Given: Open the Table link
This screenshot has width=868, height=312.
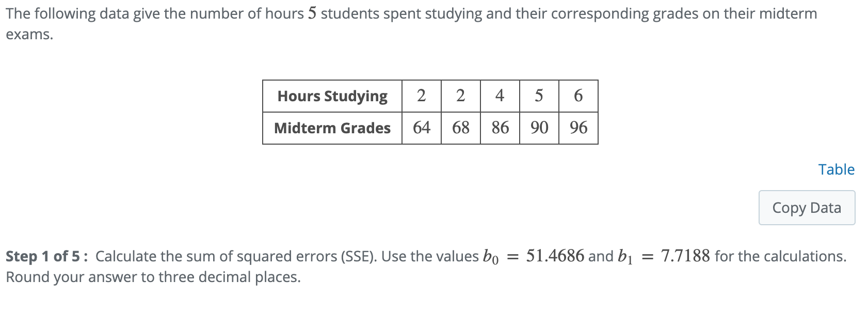Looking at the screenshot, I should pos(837,169).
